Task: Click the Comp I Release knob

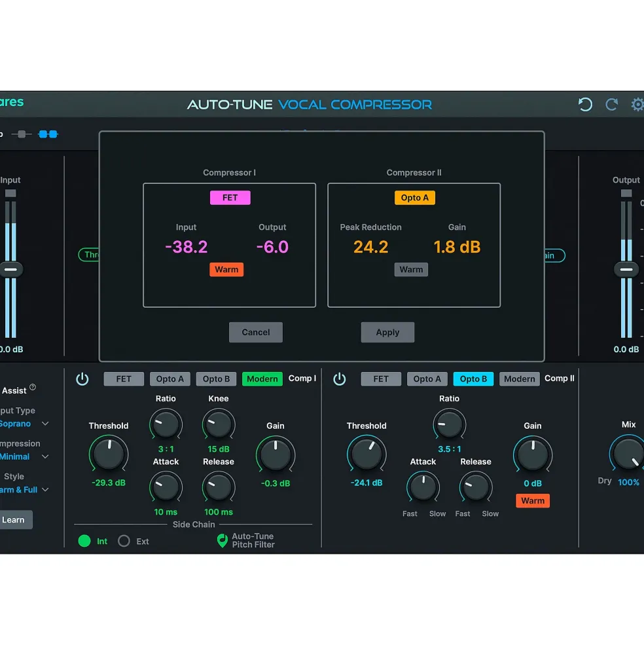Action: [x=219, y=487]
